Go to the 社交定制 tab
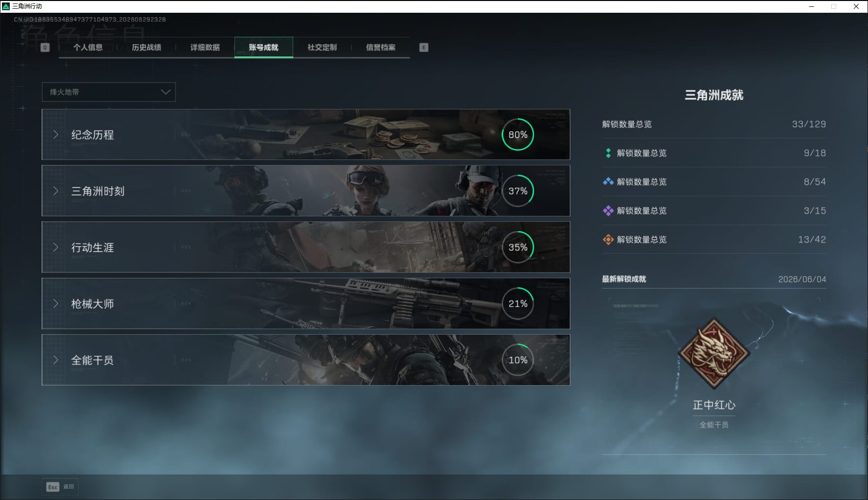Image resolution: width=868 pixels, height=500 pixels. pyautogui.click(x=322, y=48)
